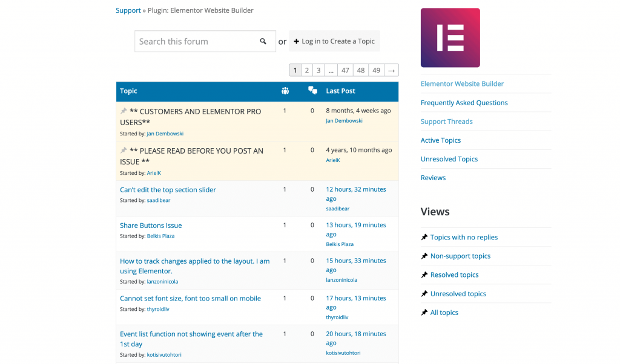
Task: Click inside the Search this forum field
Action: [194, 41]
